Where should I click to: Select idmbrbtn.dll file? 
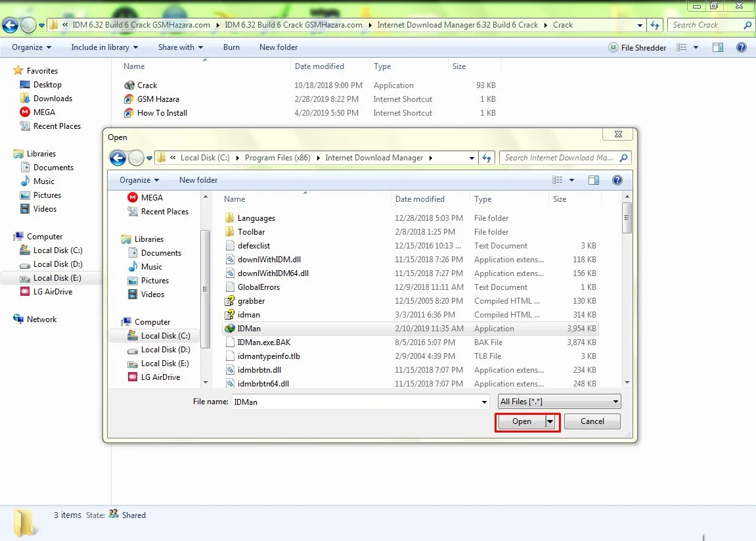tap(259, 370)
